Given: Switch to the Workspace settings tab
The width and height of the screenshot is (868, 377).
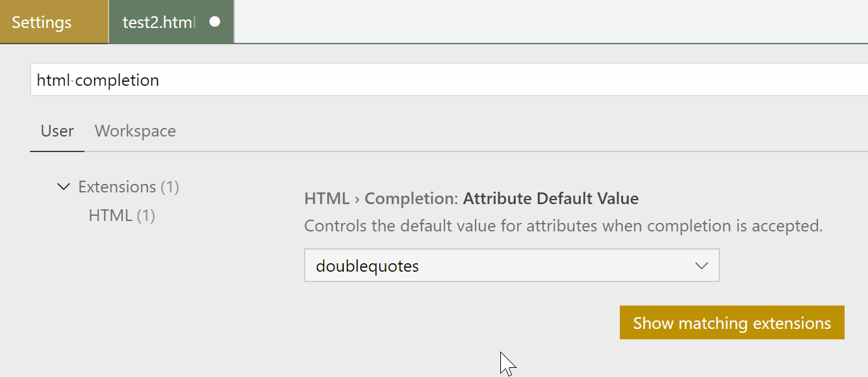Looking at the screenshot, I should [134, 131].
